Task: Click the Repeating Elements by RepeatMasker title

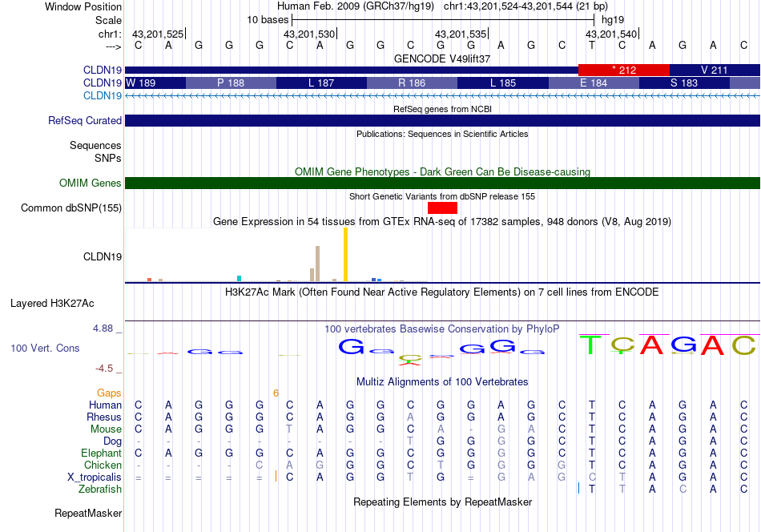Action: coord(442,502)
